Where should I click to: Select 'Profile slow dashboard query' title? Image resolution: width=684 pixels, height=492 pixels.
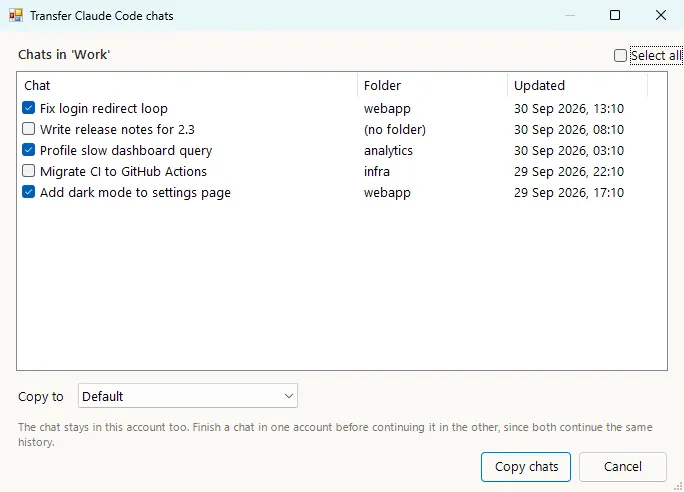(x=126, y=150)
